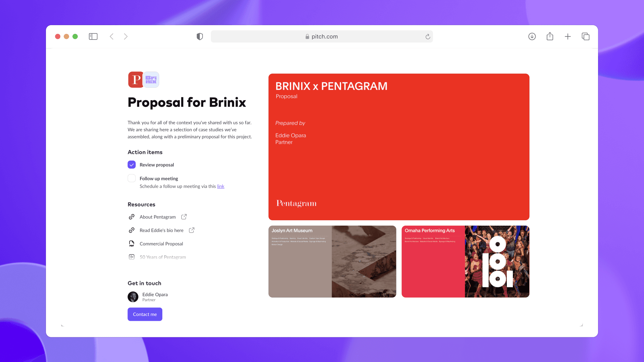
Task: Open a new tab with plus icon
Action: (x=568, y=37)
